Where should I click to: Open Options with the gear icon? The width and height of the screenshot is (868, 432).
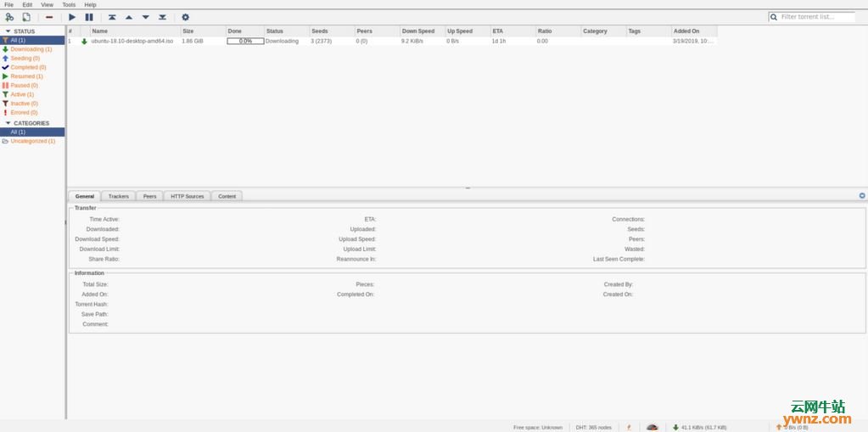click(186, 17)
